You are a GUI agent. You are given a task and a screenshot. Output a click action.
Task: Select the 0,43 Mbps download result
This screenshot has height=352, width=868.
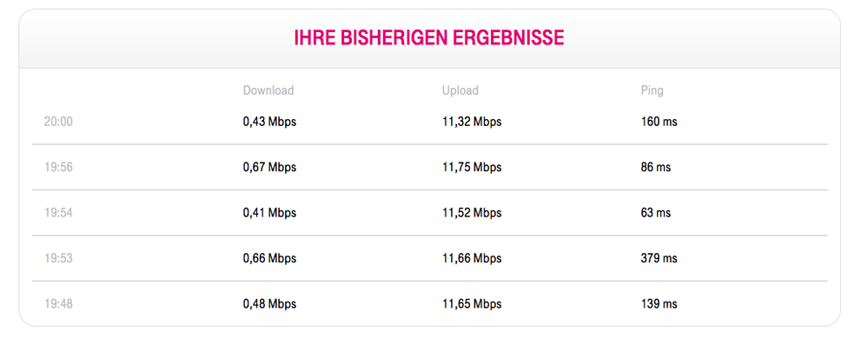tap(269, 122)
